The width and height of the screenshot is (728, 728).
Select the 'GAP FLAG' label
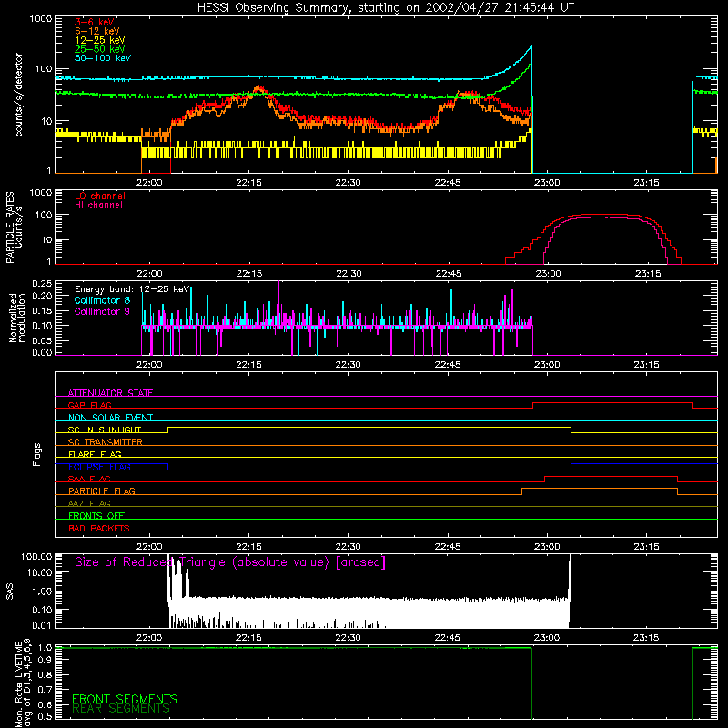pos(89,405)
